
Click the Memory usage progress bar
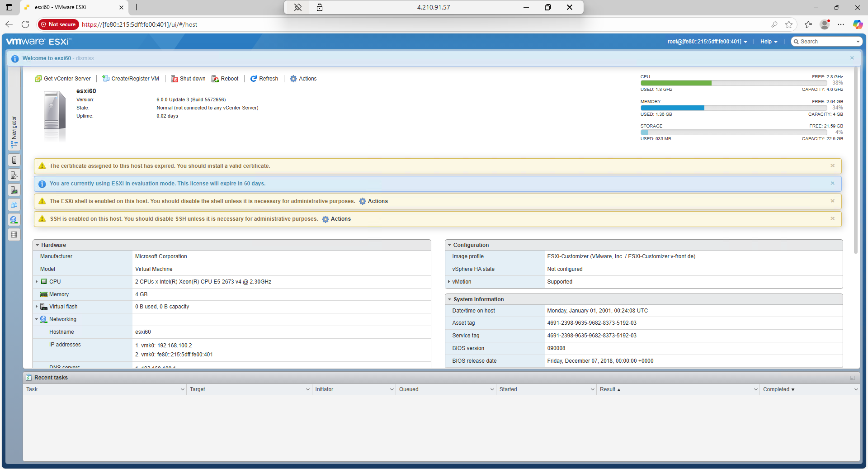pyautogui.click(x=734, y=108)
